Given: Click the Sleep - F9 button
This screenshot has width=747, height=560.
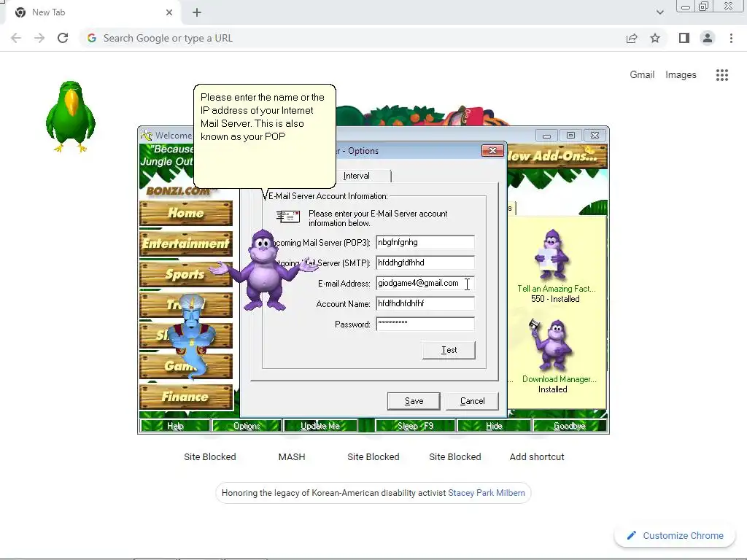Looking at the screenshot, I should point(415,426).
